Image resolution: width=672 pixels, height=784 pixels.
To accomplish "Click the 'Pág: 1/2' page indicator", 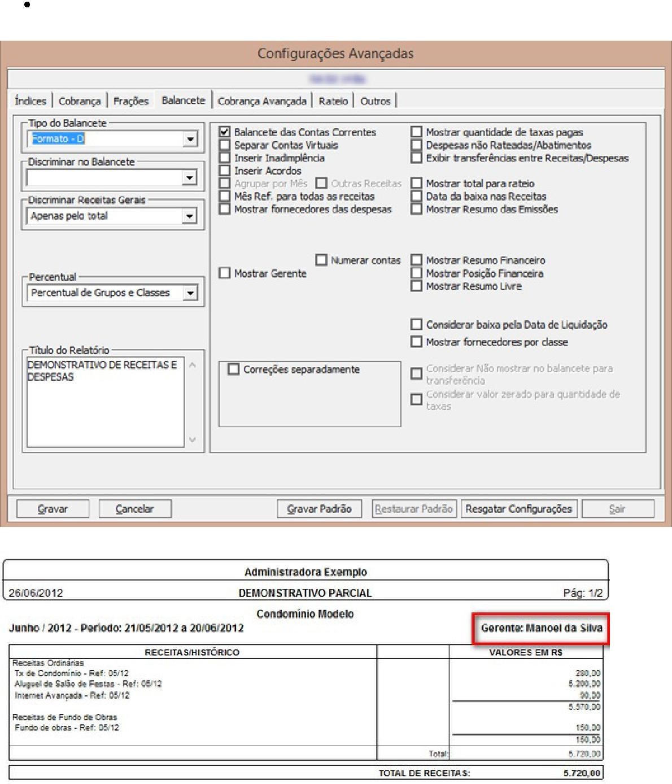I will 583,593.
